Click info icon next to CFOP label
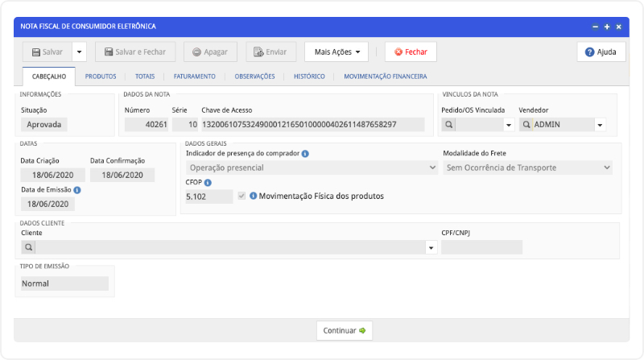 208,183
